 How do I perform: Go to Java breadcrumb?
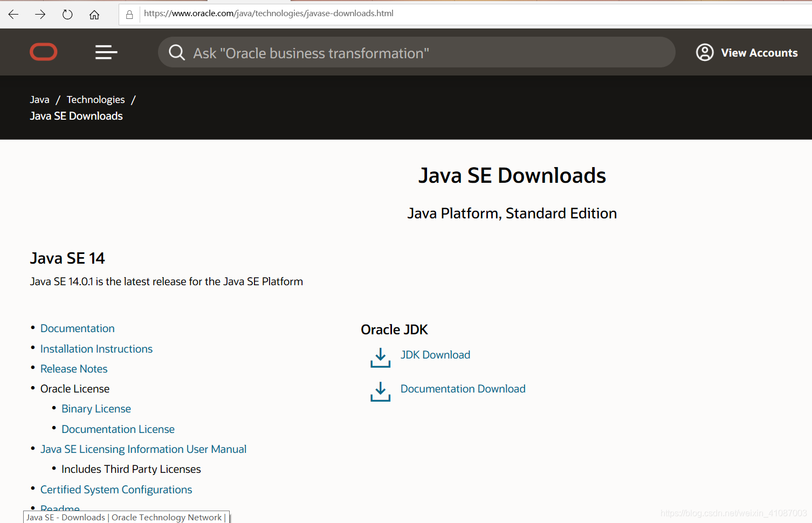[x=40, y=100]
